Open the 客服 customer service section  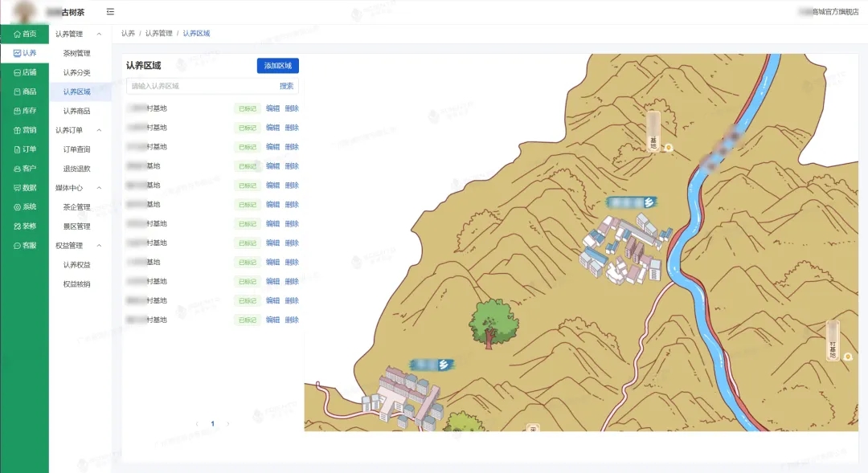pyautogui.click(x=24, y=246)
